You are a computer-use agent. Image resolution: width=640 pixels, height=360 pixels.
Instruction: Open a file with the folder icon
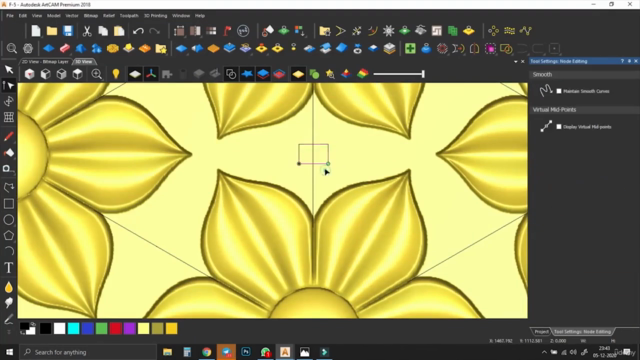click(x=52, y=31)
